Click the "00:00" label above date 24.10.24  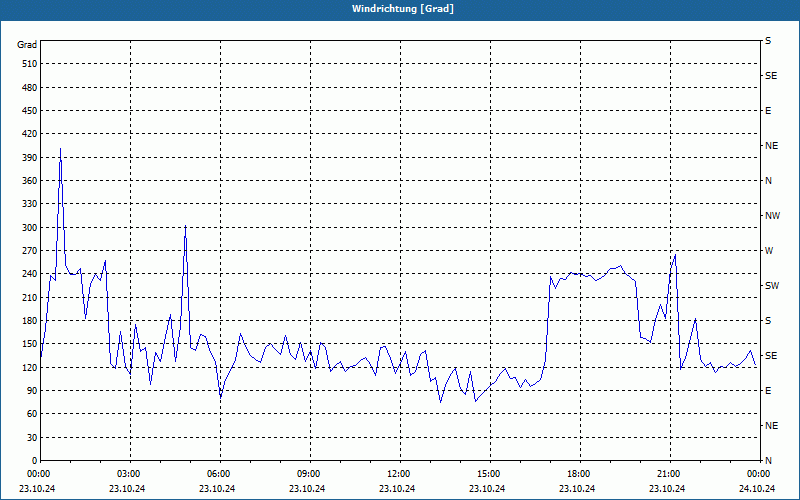click(758, 474)
